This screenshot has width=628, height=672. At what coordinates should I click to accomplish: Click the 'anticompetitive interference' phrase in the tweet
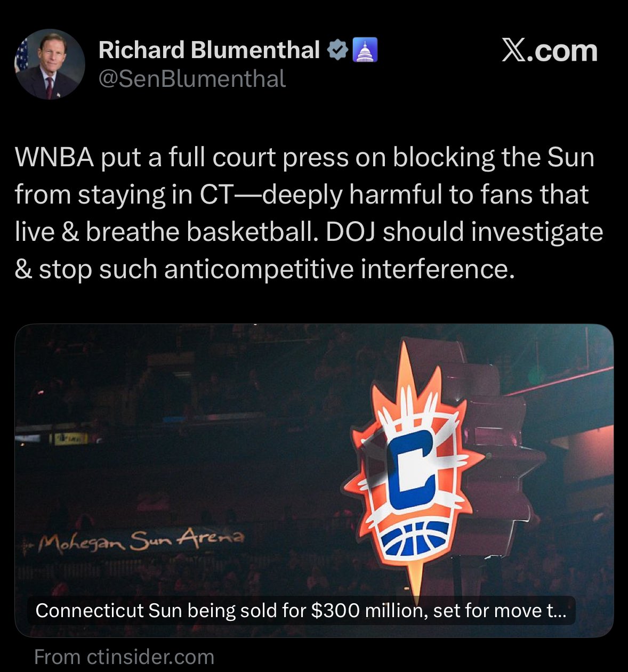tap(339, 269)
